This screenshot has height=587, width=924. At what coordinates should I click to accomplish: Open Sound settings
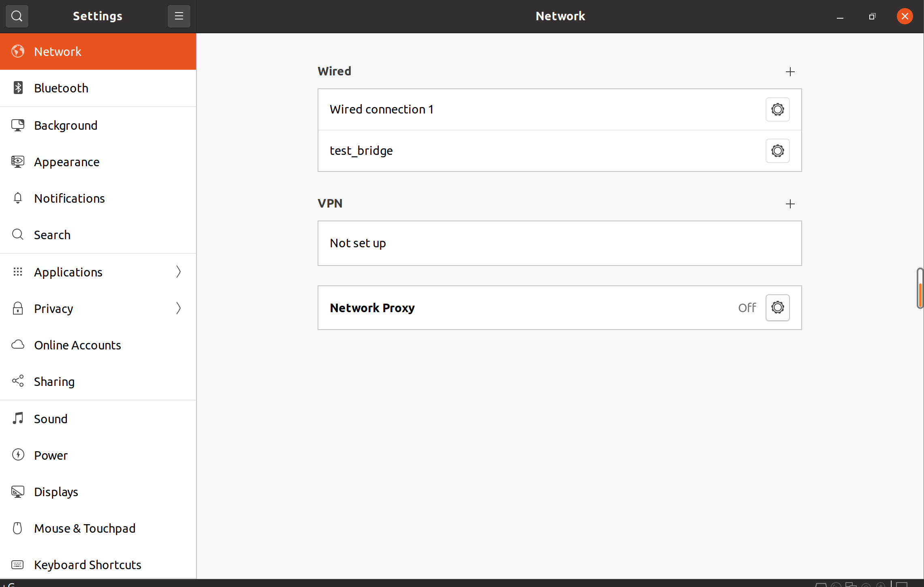[x=51, y=419]
